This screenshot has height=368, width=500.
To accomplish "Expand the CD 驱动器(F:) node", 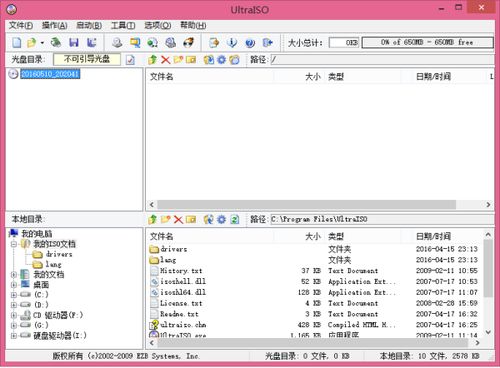I will click(14, 315).
